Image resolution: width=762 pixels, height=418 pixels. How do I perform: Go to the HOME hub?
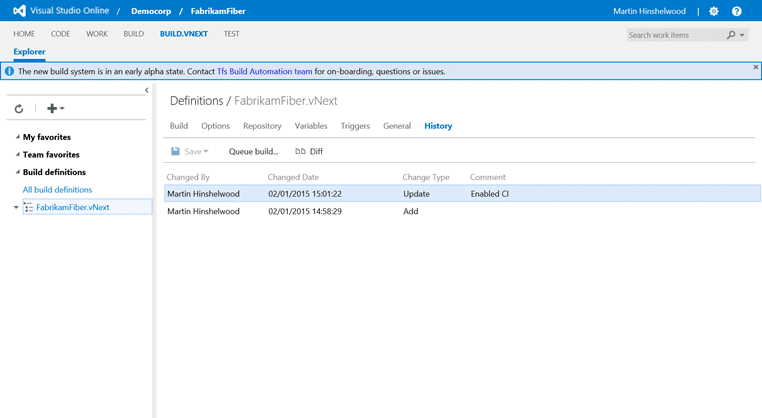24,34
